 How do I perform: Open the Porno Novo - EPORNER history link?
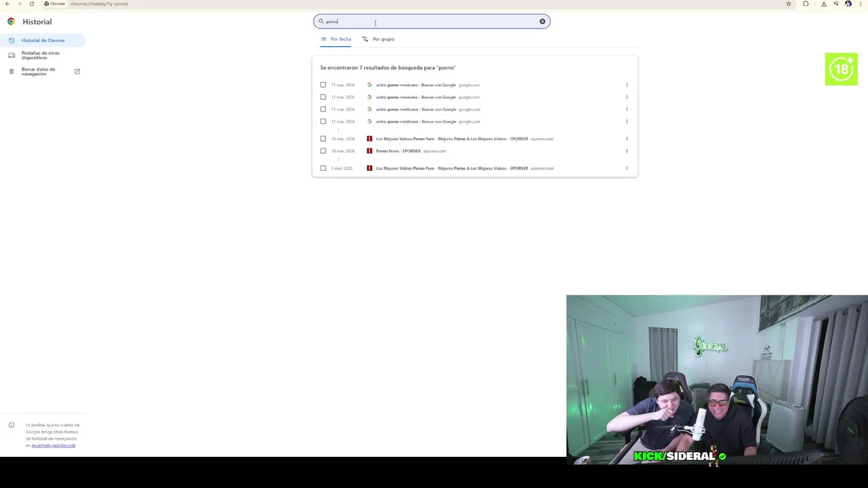(399, 151)
